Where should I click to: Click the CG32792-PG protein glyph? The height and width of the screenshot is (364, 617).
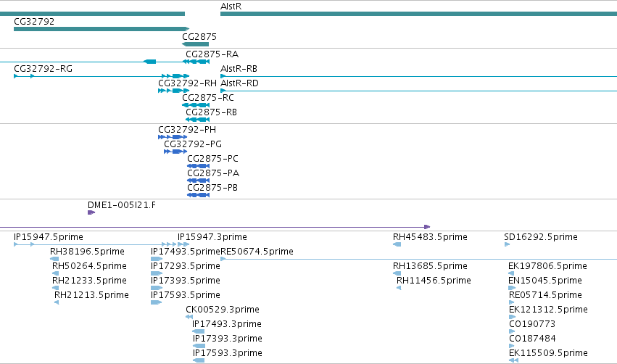click(175, 152)
